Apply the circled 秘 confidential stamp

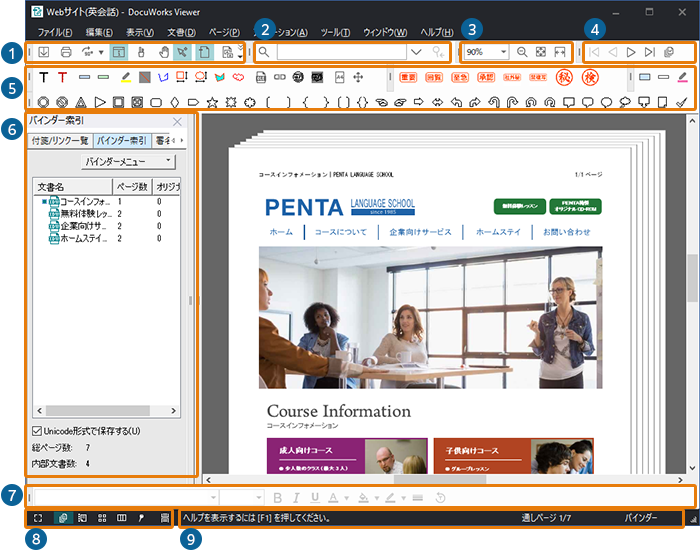point(564,77)
